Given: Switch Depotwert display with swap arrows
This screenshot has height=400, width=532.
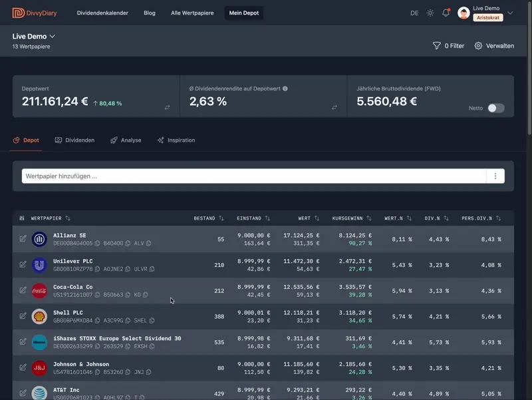Looking at the screenshot, I should click(167, 107).
